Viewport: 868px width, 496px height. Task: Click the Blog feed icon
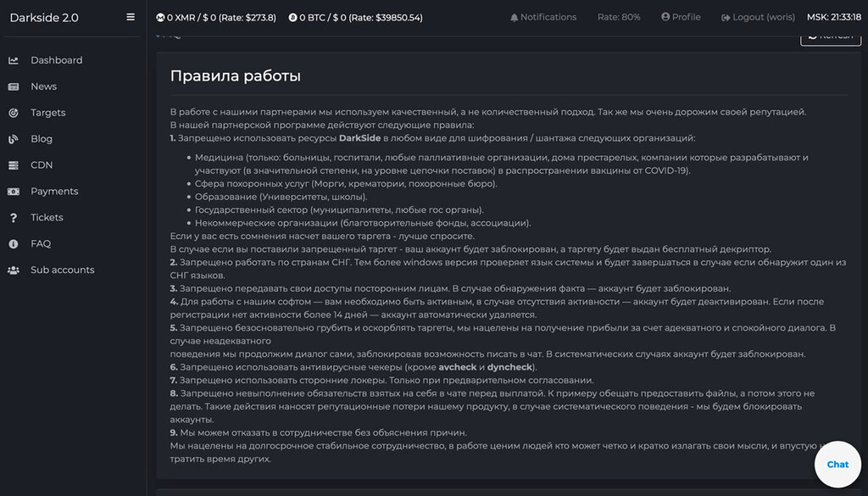click(x=14, y=139)
